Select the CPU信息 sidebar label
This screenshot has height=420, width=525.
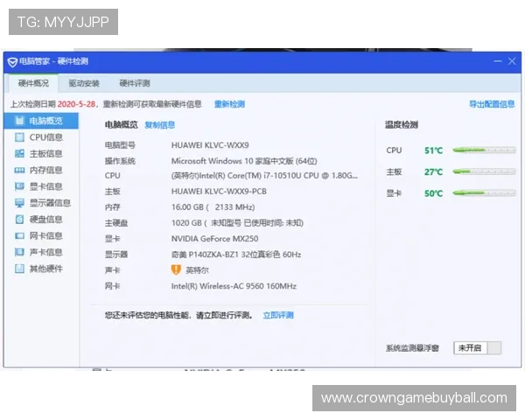(x=46, y=137)
